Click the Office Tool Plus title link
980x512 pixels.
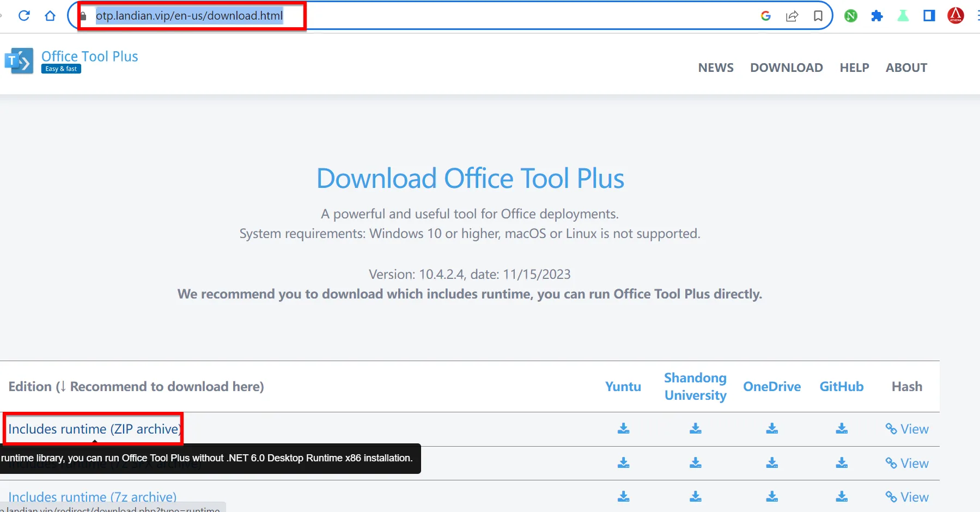point(90,56)
